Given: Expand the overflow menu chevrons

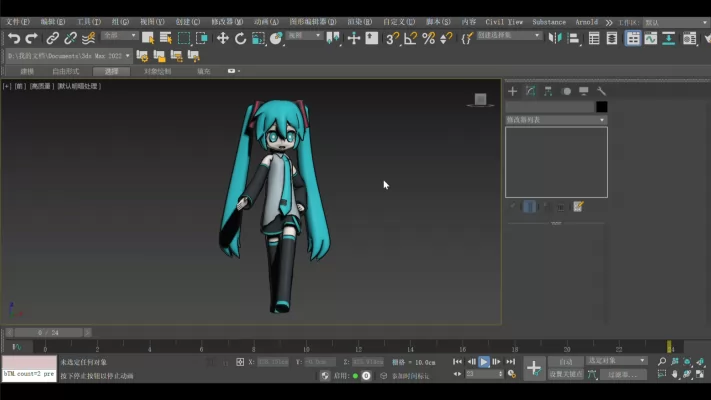Looking at the screenshot, I should tap(609, 22).
